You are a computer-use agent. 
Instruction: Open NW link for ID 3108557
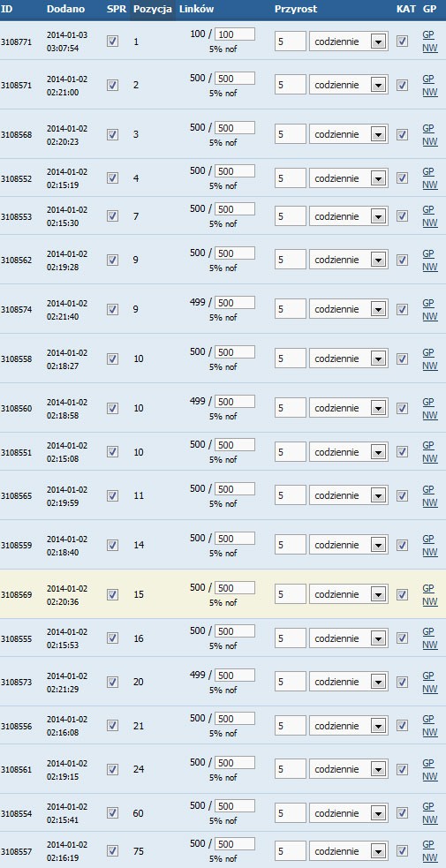point(429,857)
